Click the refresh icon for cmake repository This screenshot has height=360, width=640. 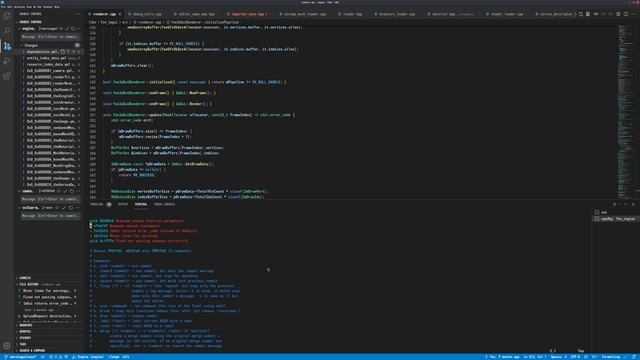pos(72,191)
